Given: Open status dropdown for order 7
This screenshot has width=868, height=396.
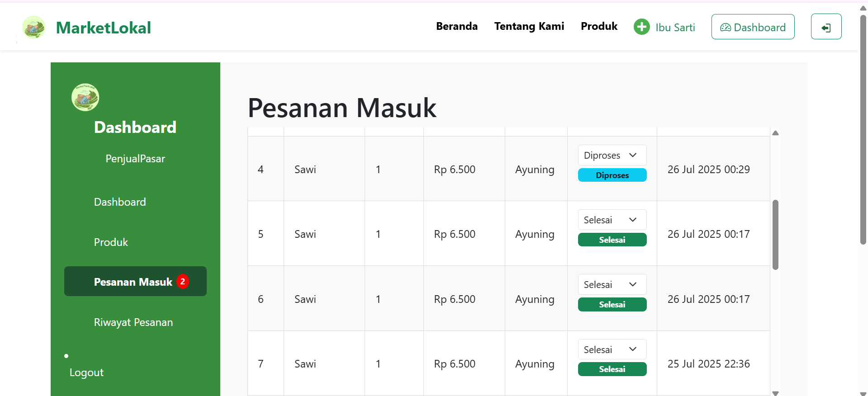Looking at the screenshot, I should pos(612,349).
